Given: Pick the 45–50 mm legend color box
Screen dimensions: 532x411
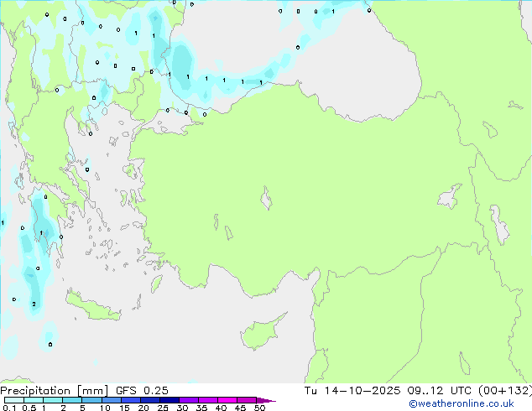Looking at the screenshot, I should pyautogui.click(x=247, y=400).
